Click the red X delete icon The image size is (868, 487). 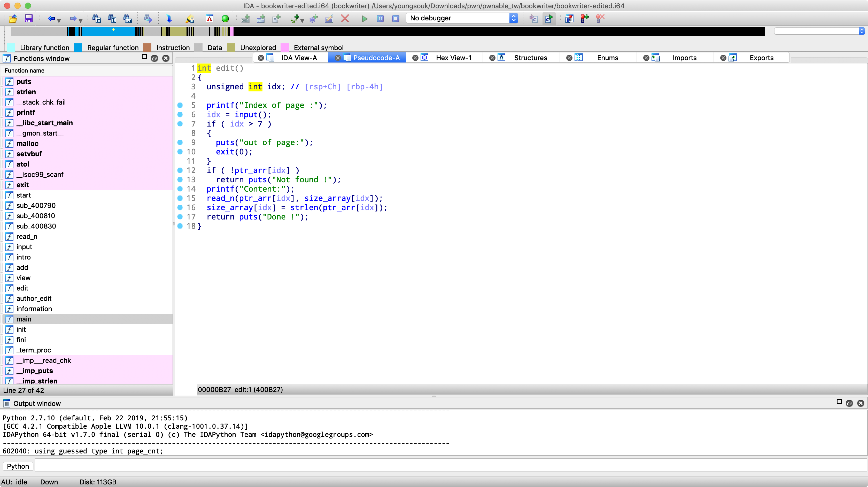tap(344, 19)
